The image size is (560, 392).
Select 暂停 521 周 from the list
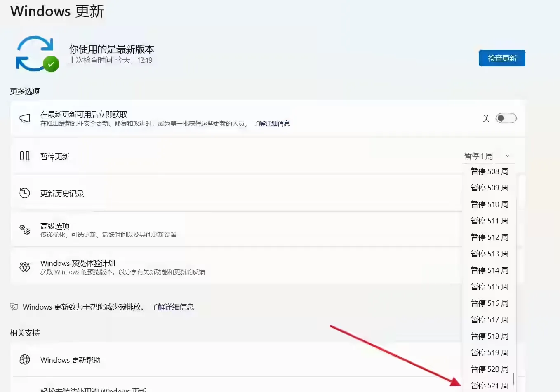pos(490,385)
